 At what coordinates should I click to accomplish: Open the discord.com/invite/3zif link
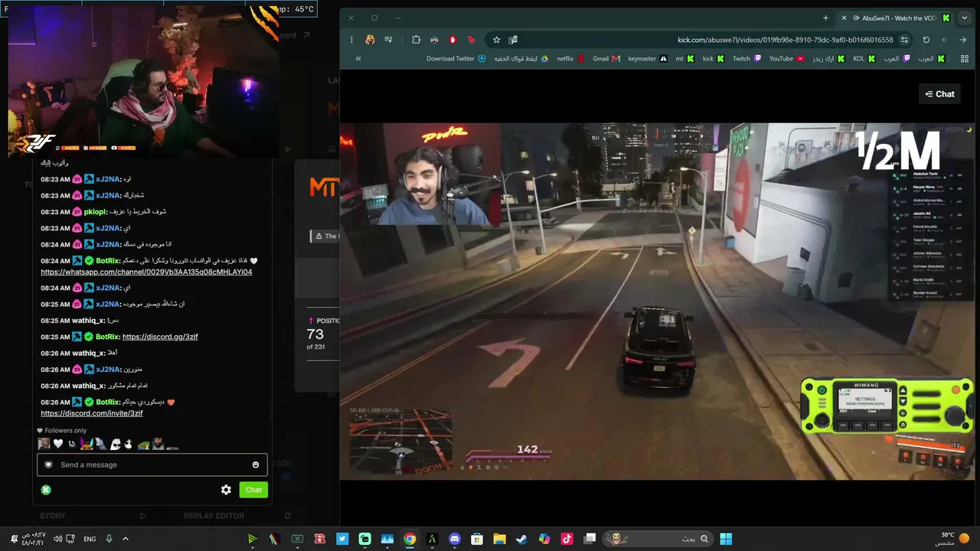click(x=92, y=413)
